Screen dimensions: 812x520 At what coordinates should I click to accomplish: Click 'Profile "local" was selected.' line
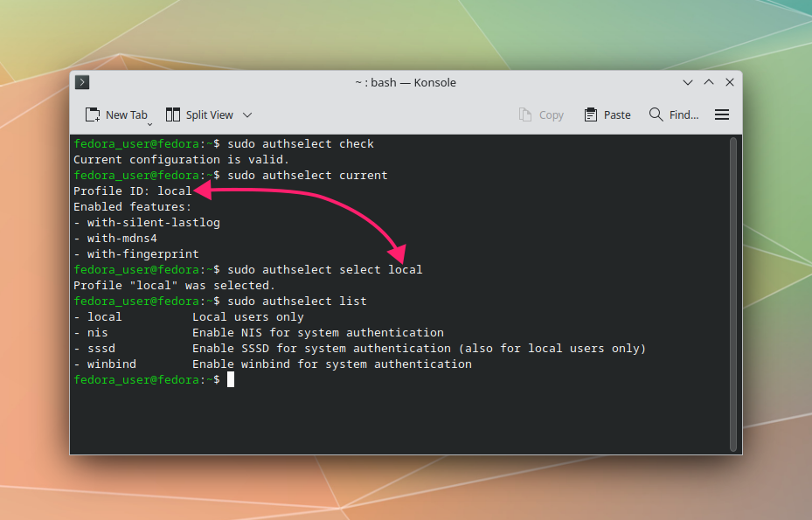pyautogui.click(x=175, y=286)
